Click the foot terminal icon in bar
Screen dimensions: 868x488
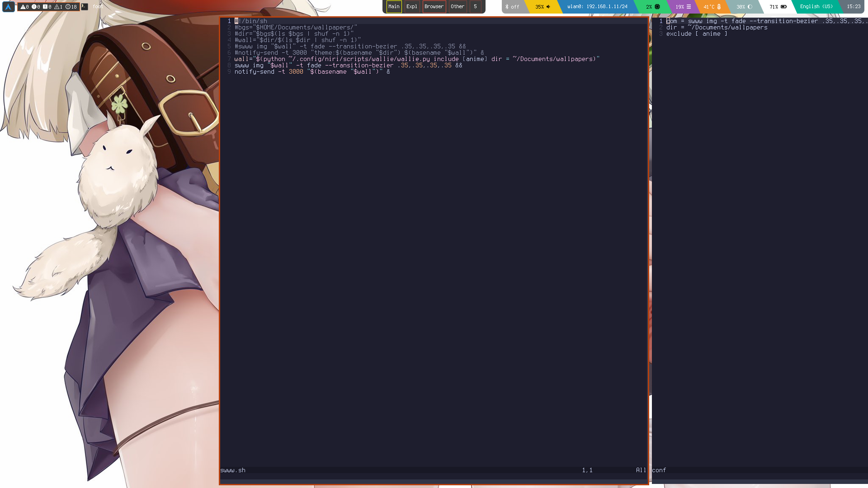click(85, 7)
